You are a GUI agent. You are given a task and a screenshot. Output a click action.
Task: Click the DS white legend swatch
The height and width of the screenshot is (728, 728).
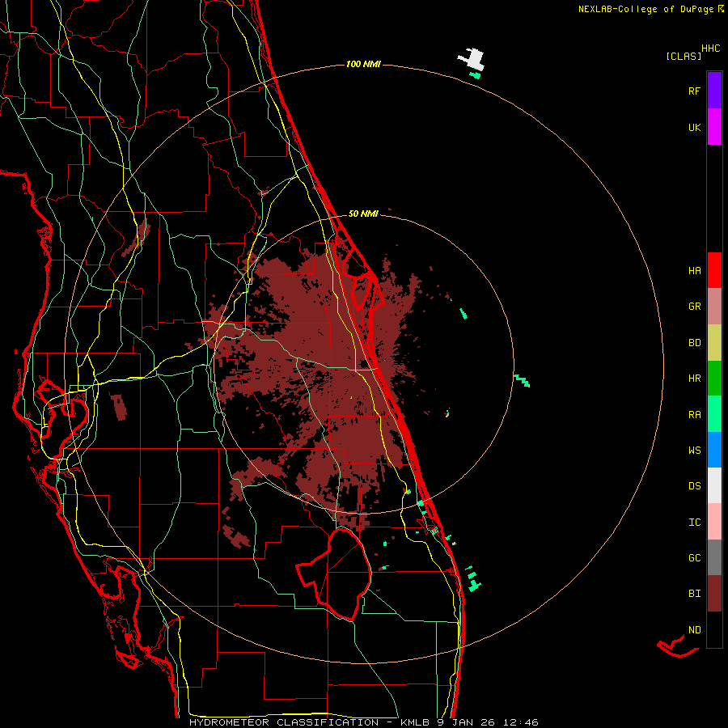click(x=714, y=485)
